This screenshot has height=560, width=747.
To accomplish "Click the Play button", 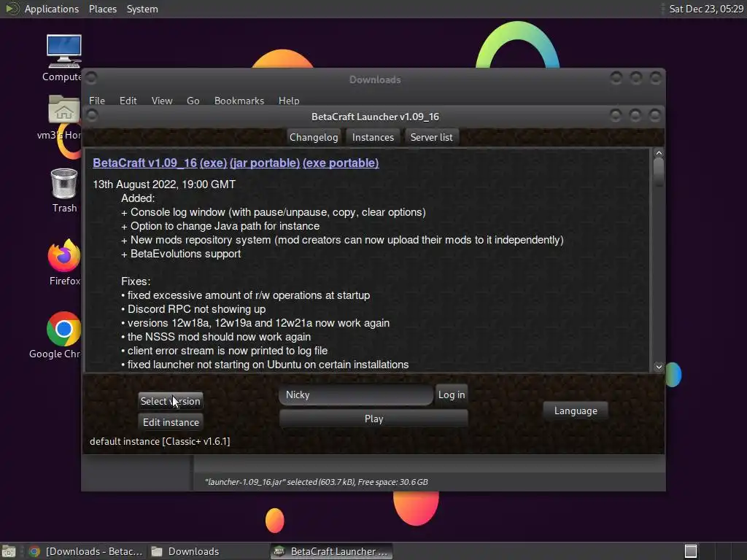I will 373,419.
